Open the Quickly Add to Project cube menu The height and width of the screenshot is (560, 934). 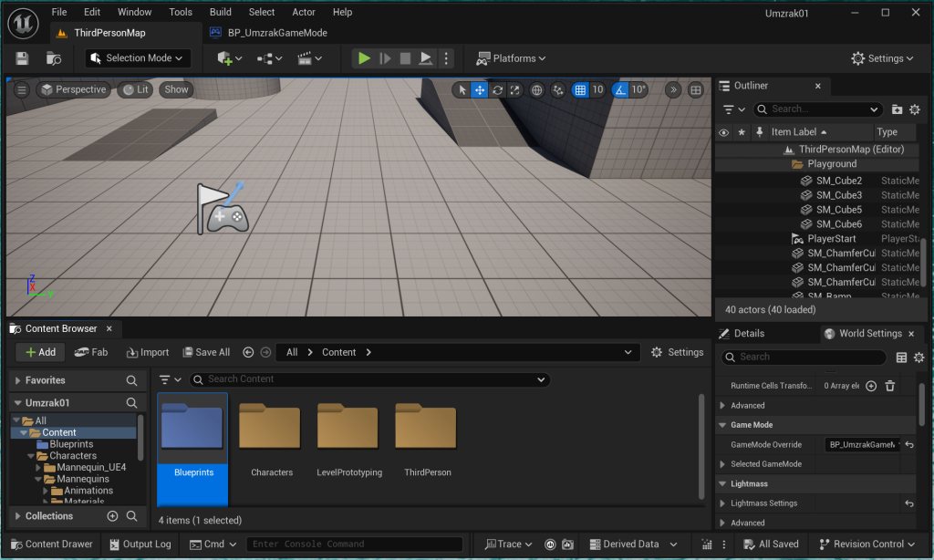tap(229, 57)
